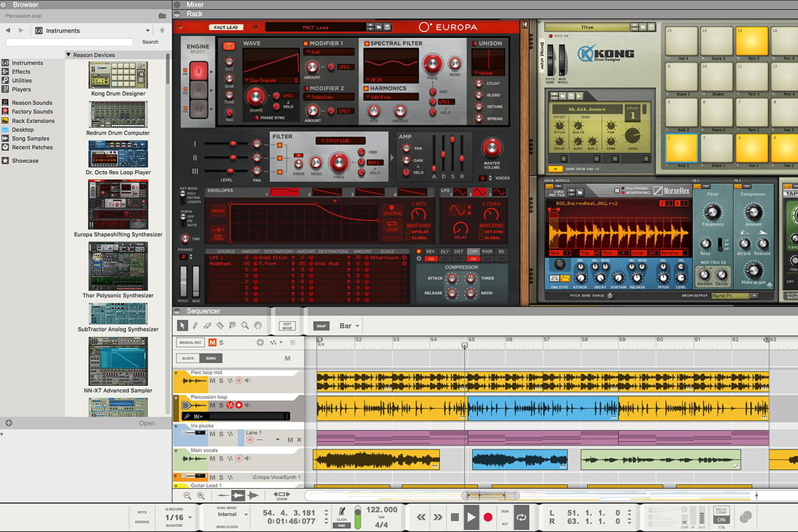Toggle the Loop button in transport

(x=522, y=517)
